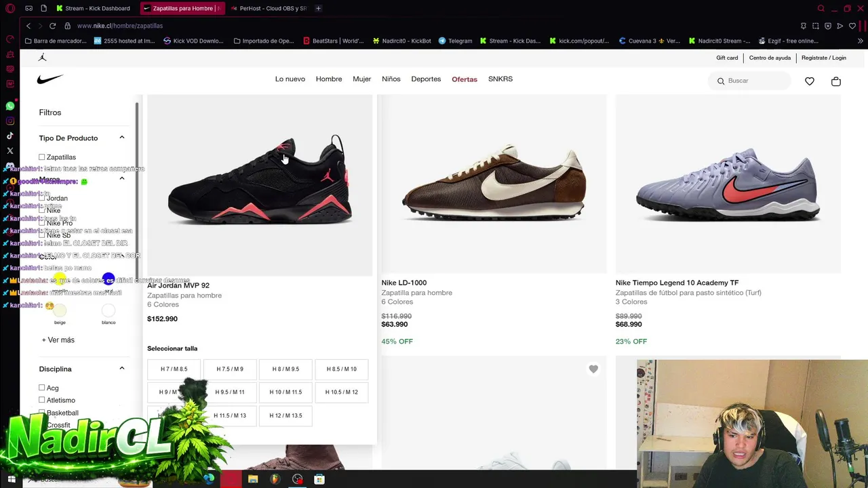868x488 pixels.
Task: Bookmark the page with the address bar heart
Action: [x=852, y=26]
